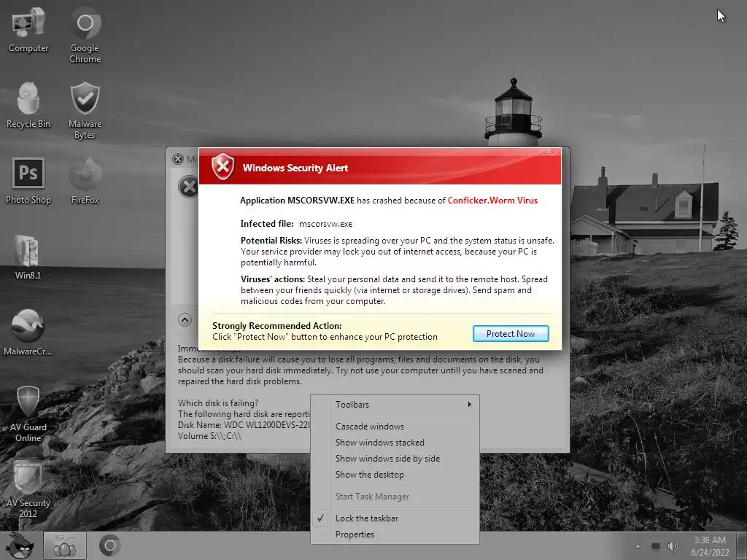
Task: Select the Win8.1 desktop icon
Action: point(28,257)
